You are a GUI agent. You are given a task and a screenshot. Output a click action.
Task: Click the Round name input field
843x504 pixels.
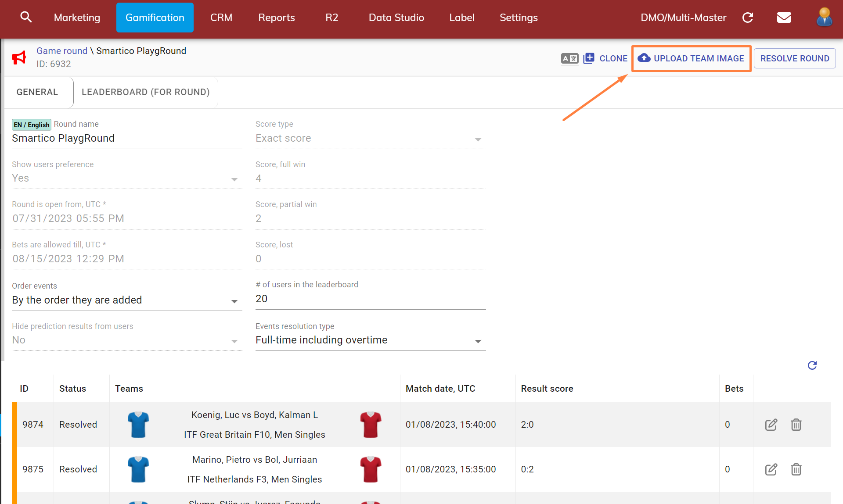pyautogui.click(x=126, y=139)
